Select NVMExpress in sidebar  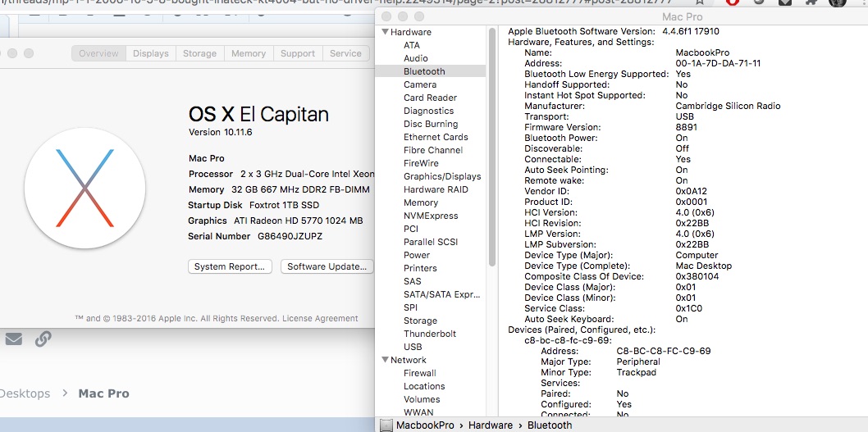point(431,216)
